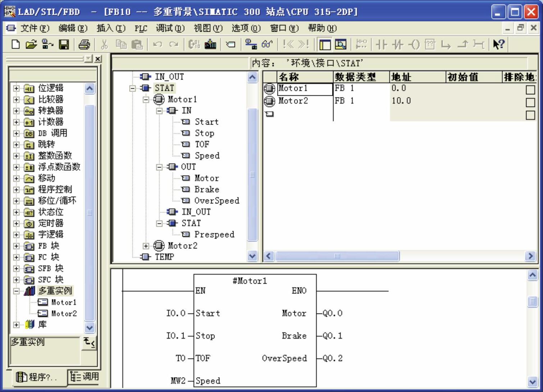Open the PLC menu
Screen dimensions: 543x392
[x=141, y=28]
